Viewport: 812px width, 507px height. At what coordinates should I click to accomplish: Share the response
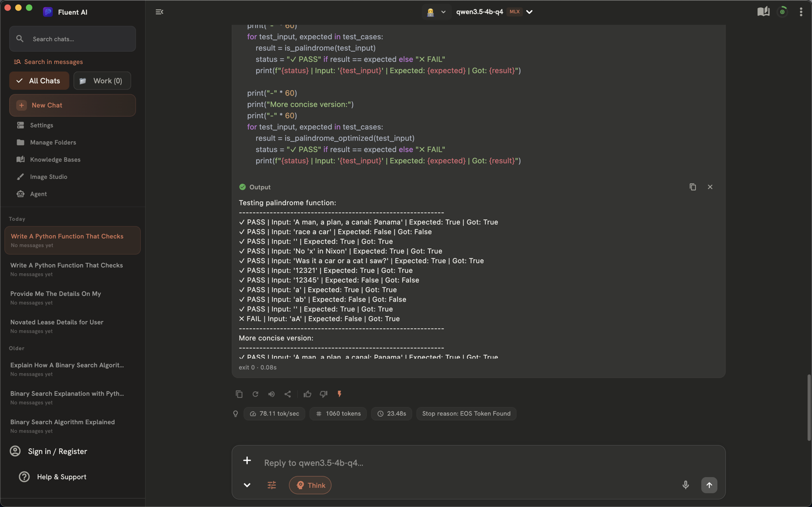(x=288, y=394)
